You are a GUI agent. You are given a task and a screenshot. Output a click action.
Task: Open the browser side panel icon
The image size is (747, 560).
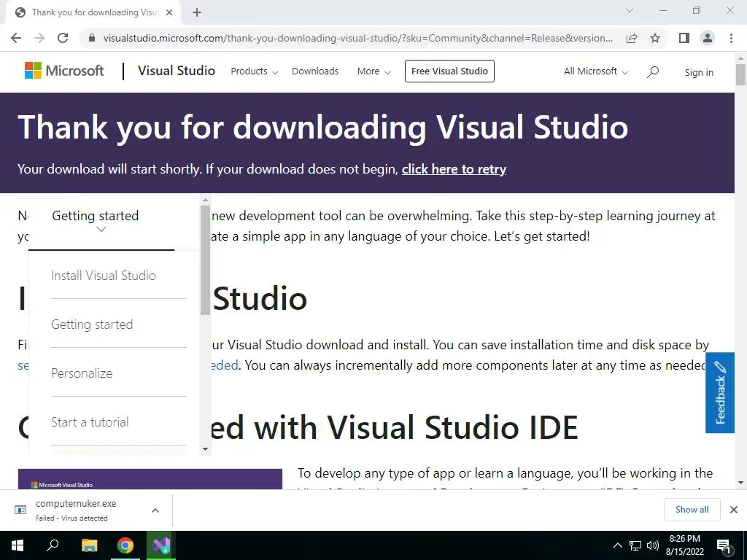(684, 38)
